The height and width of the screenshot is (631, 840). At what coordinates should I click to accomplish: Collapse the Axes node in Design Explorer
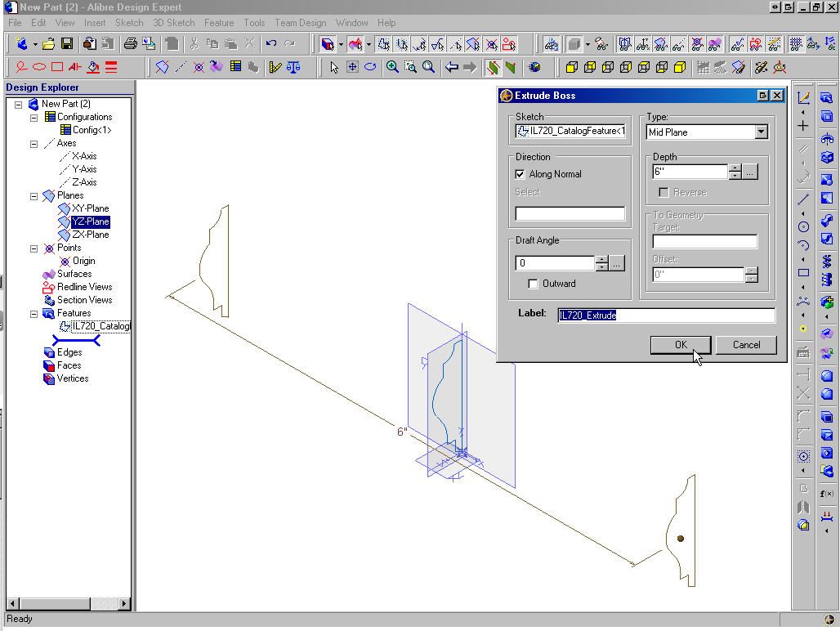[33, 143]
